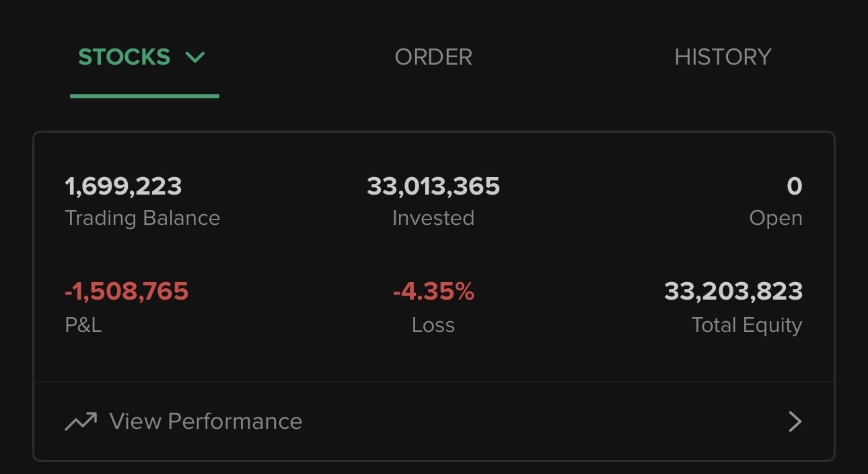This screenshot has width=868, height=474.
Task: Click the Loss label
Action: [x=433, y=325]
